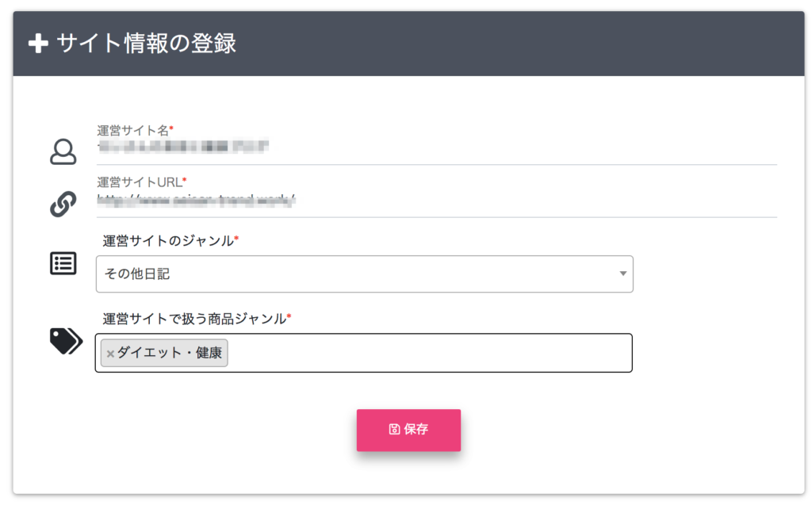Click the user profile icon beside site name
Image resolution: width=812 pixels, height=505 pixels.
(x=63, y=151)
